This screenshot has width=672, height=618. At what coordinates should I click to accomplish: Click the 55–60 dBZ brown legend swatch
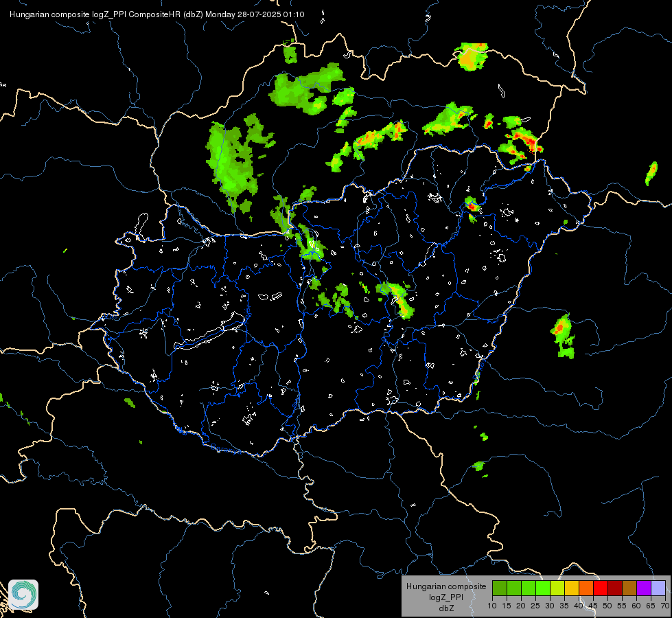click(x=629, y=588)
